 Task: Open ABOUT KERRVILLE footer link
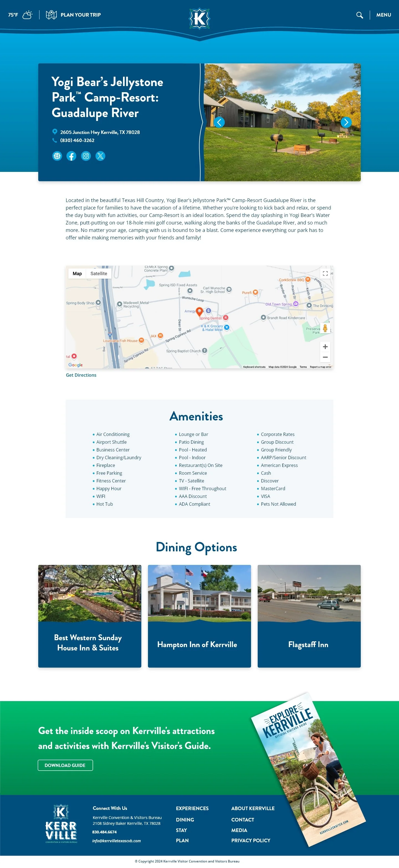(x=253, y=808)
